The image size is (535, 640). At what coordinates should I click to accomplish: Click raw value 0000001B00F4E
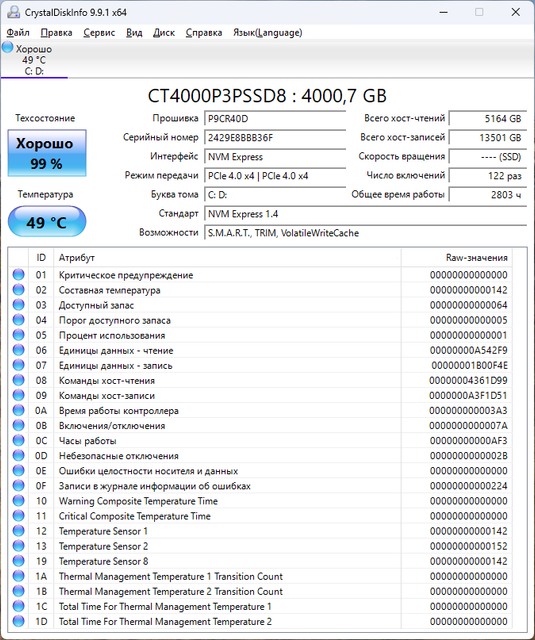click(469, 365)
